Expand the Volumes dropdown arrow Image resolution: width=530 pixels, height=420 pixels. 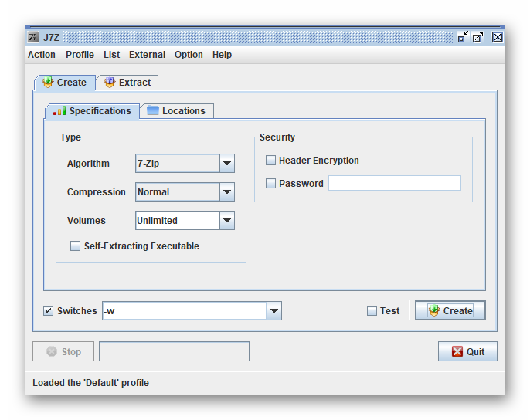click(x=227, y=221)
